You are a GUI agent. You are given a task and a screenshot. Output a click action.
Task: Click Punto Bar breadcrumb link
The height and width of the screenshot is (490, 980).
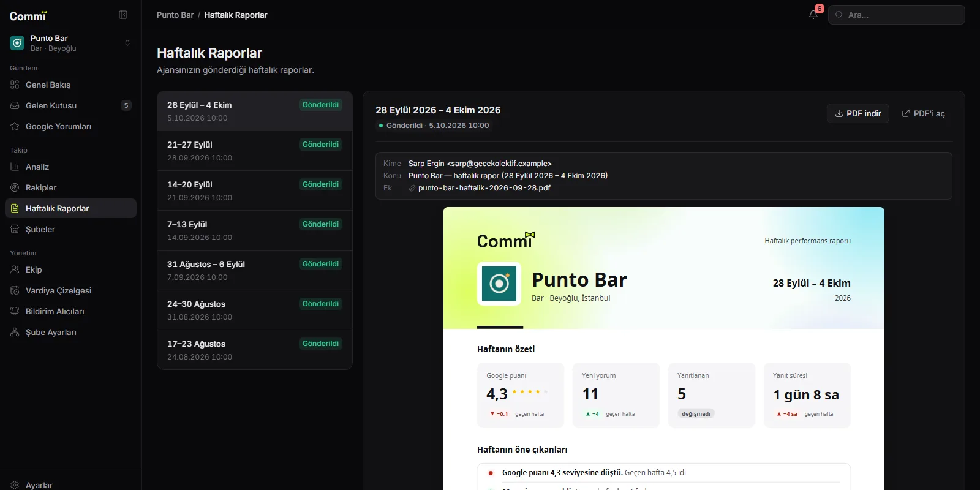click(x=175, y=15)
